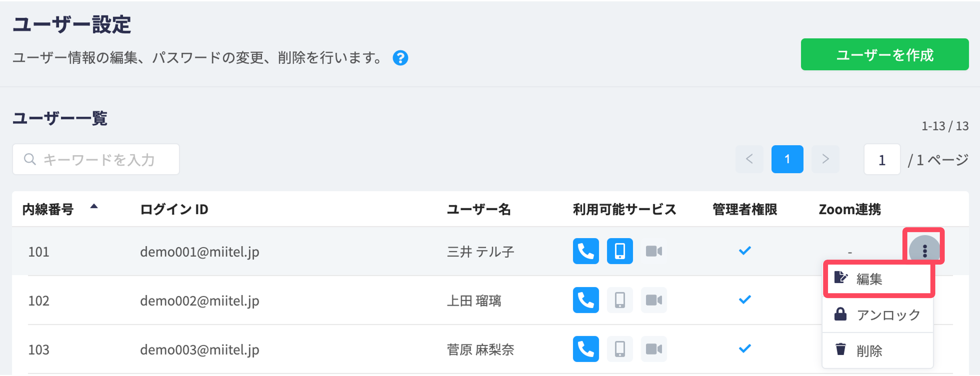Click mobile service icon for user 102
Screen dimensions: 980x376
620,300
